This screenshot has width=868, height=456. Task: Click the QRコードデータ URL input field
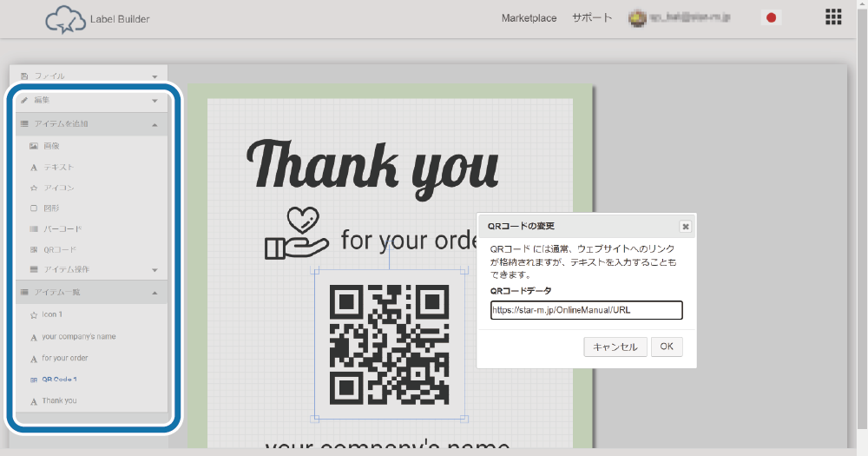point(586,310)
